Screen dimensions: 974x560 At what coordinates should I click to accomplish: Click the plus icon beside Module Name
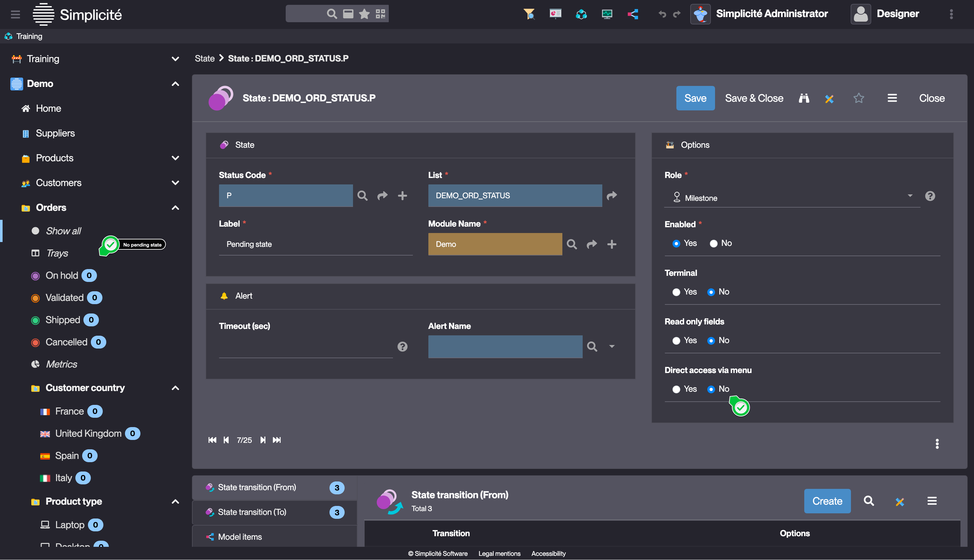[x=612, y=245]
